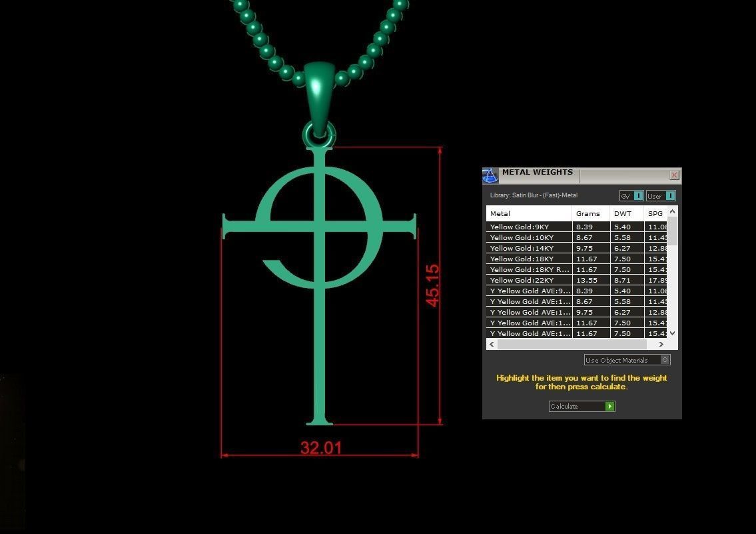The width and height of the screenshot is (756, 534).
Task: Click the Metal Weights panel logo icon
Action: click(490, 175)
